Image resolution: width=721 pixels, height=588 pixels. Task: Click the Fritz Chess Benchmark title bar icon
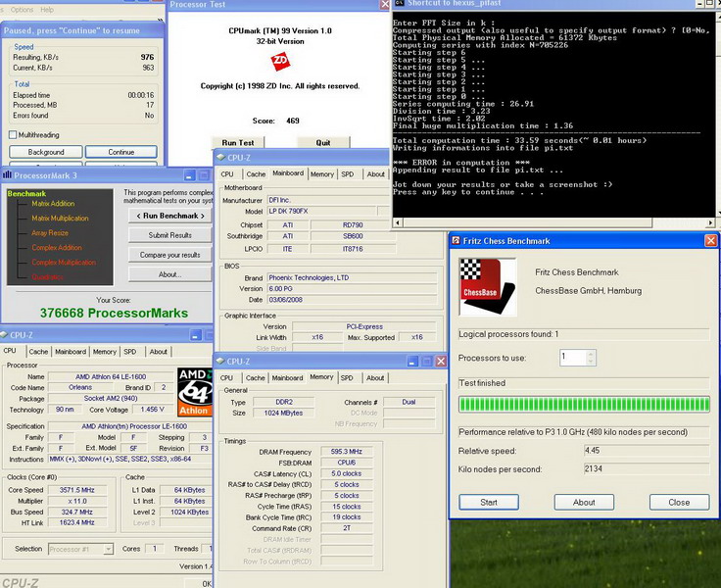click(456, 241)
